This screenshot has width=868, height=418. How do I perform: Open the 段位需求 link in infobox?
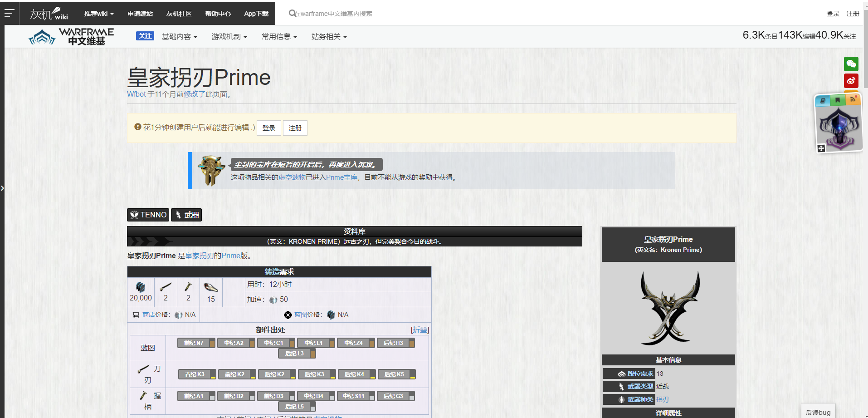pyautogui.click(x=640, y=374)
